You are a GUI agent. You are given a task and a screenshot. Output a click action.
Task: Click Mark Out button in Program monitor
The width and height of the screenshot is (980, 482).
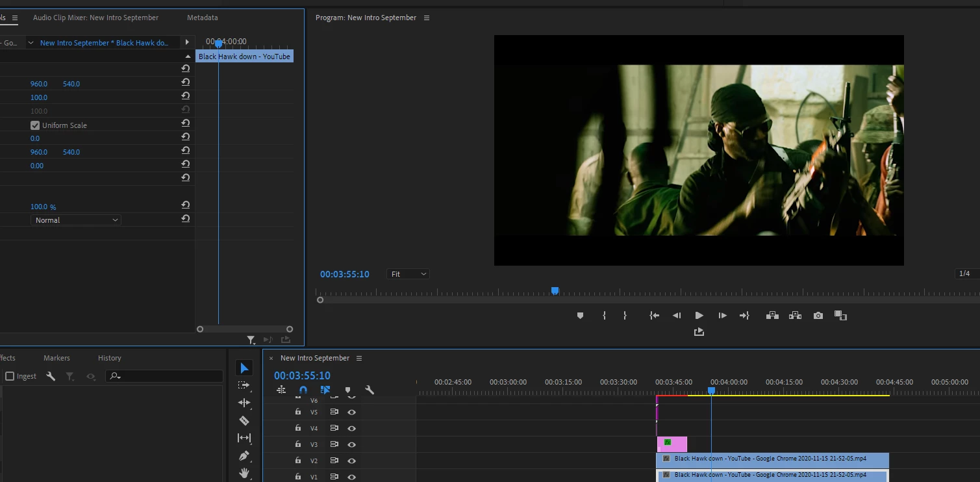tap(625, 316)
